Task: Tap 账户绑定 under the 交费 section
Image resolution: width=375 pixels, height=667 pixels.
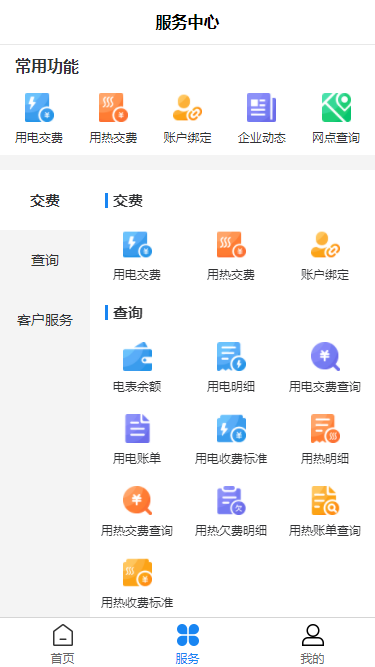Action: (325, 256)
